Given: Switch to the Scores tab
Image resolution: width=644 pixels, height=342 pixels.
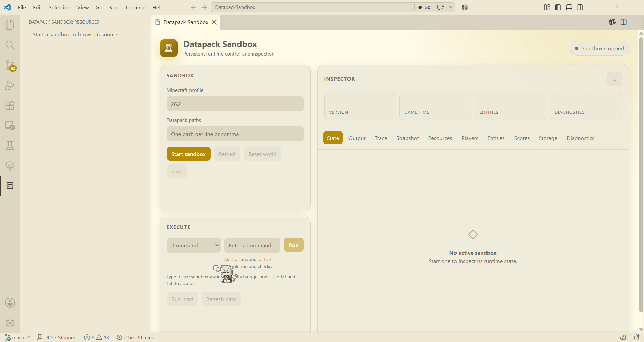Looking at the screenshot, I should point(522,138).
